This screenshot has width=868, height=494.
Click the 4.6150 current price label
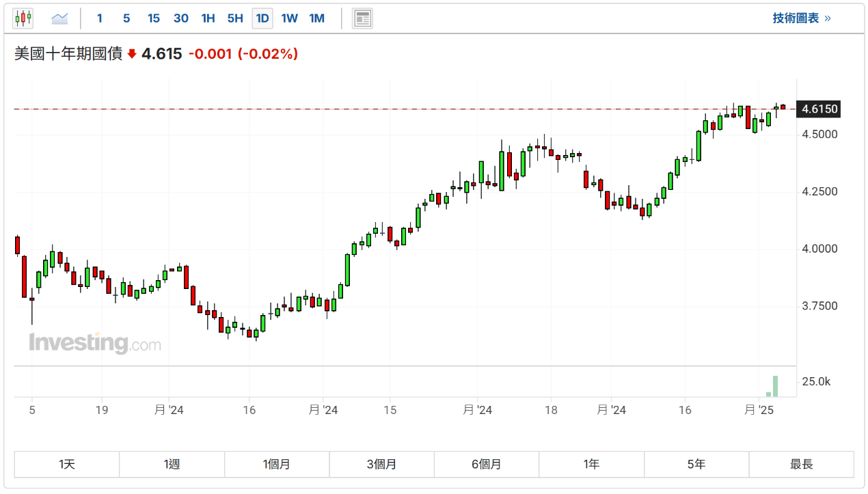click(x=819, y=109)
